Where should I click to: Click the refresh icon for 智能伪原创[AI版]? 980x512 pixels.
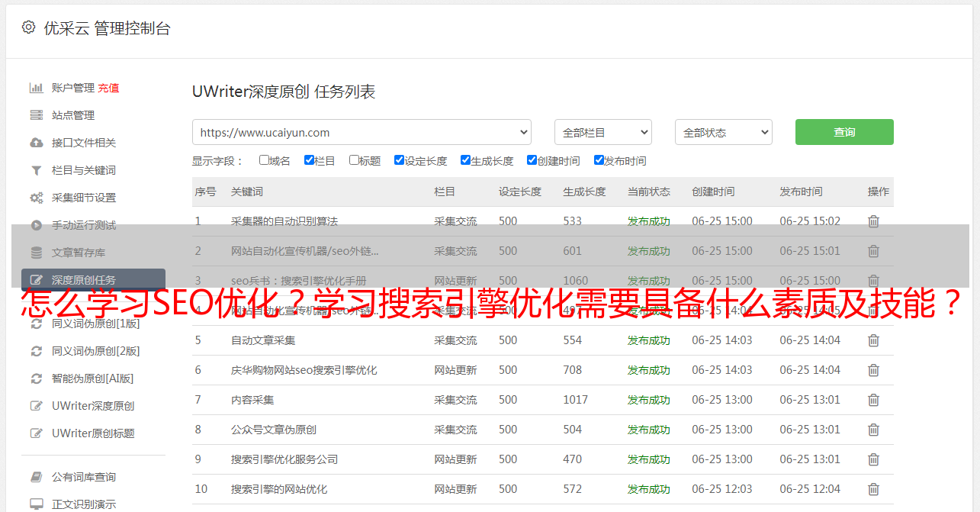[36, 378]
